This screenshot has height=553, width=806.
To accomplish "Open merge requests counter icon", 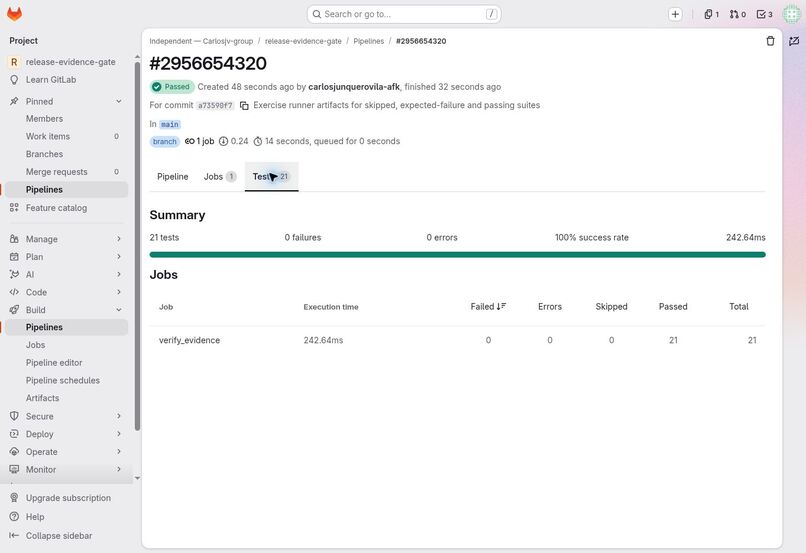I will point(738,14).
